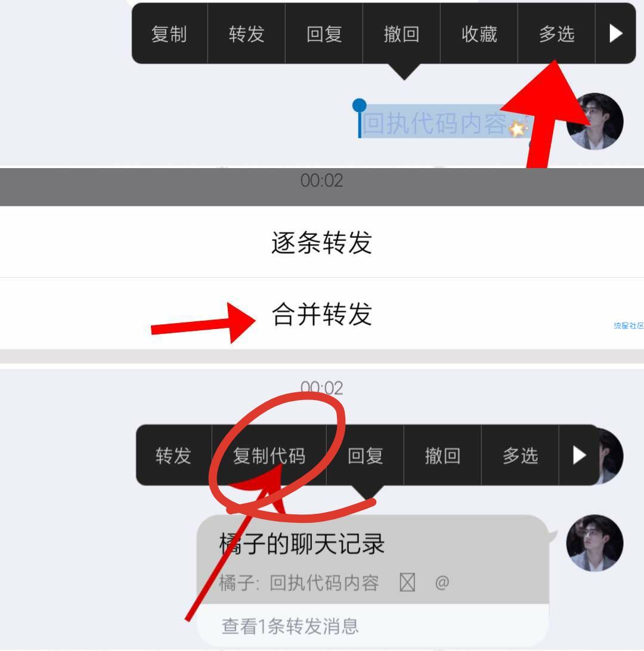Tap 多选 in the lower context menu
Screen dimensions: 644x651
[x=520, y=455]
